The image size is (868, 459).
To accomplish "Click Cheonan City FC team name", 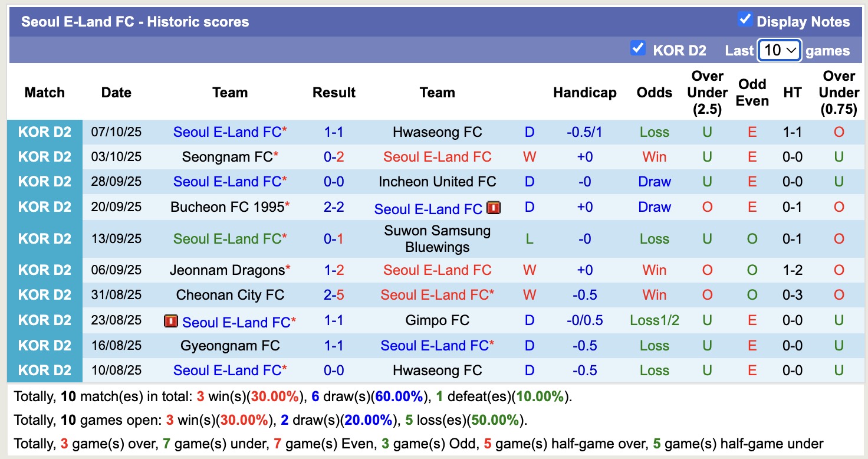I will point(230,295).
